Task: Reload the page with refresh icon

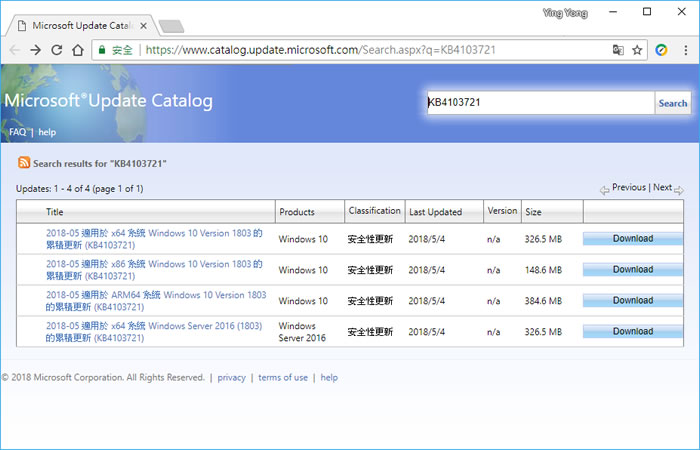Action: (x=57, y=50)
